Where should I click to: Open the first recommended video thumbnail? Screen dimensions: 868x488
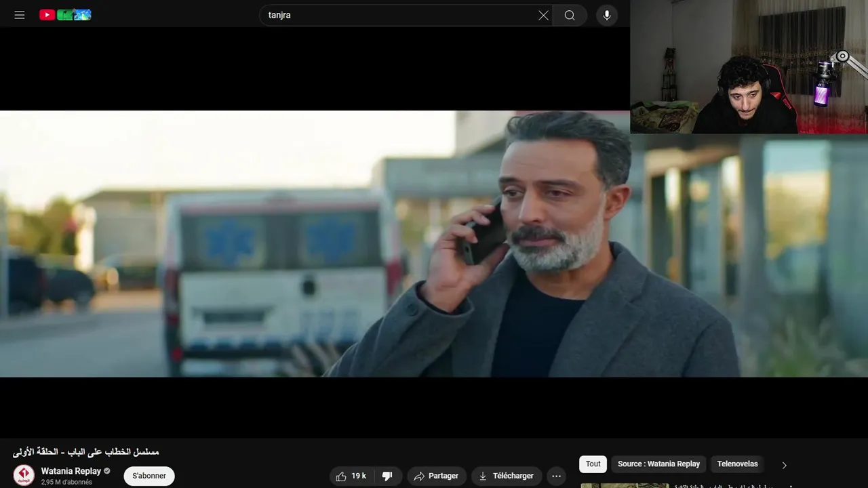pyautogui.click(x=625, y=485)
